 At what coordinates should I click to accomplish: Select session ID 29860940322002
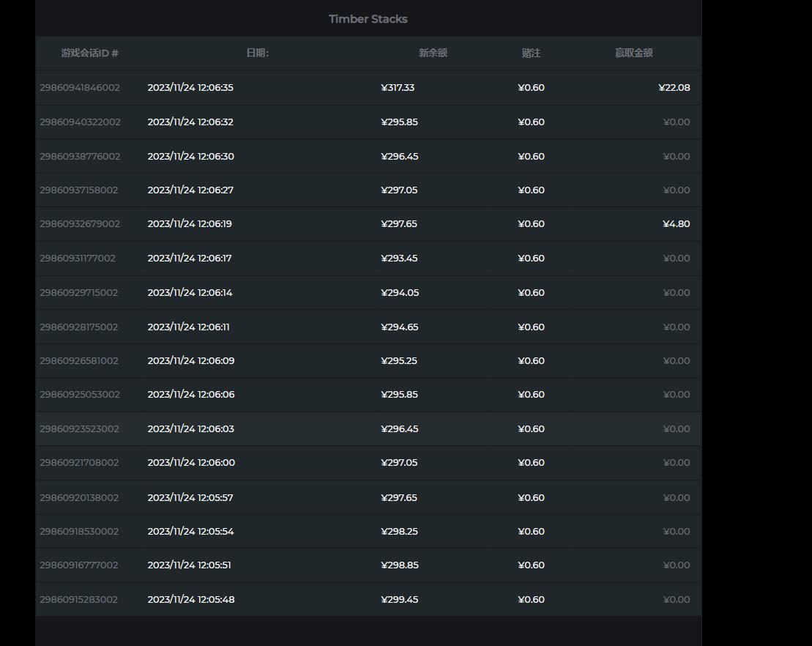pos(80,122)
